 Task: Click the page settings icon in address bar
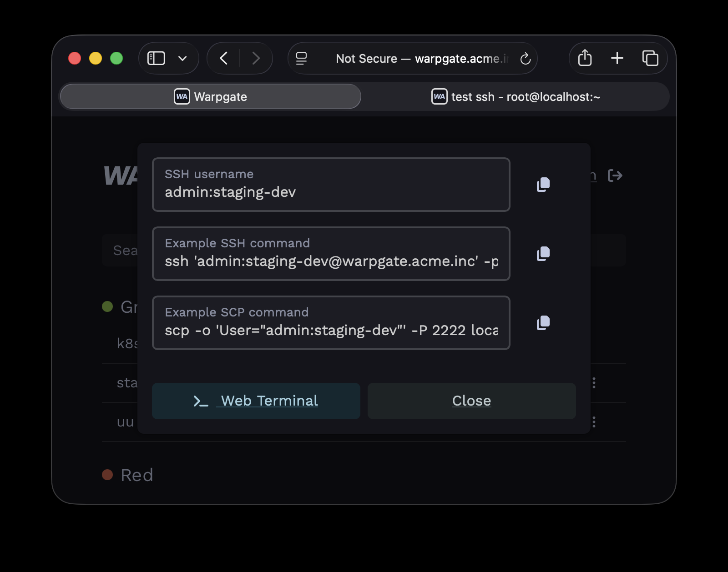coord(301,58)
